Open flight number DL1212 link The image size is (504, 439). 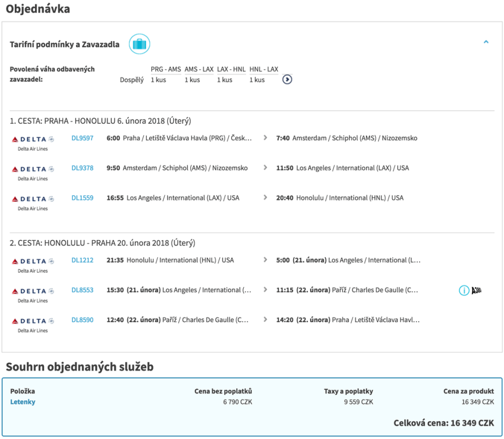[x=82, y=260]
